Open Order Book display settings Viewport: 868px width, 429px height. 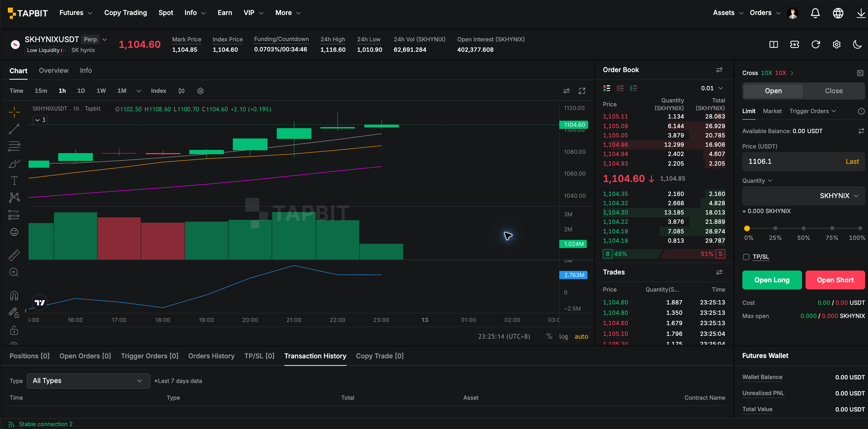pos(719,70)
